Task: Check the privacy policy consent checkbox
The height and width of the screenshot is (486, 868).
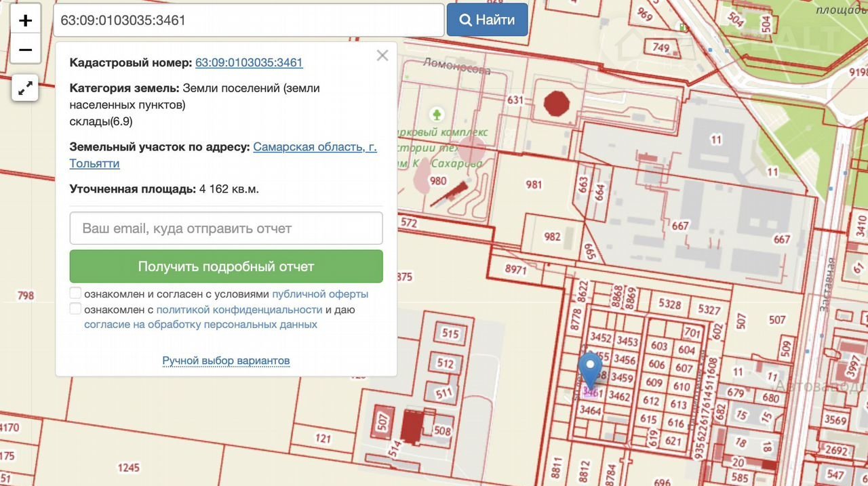Action: [x=75, y=309]
